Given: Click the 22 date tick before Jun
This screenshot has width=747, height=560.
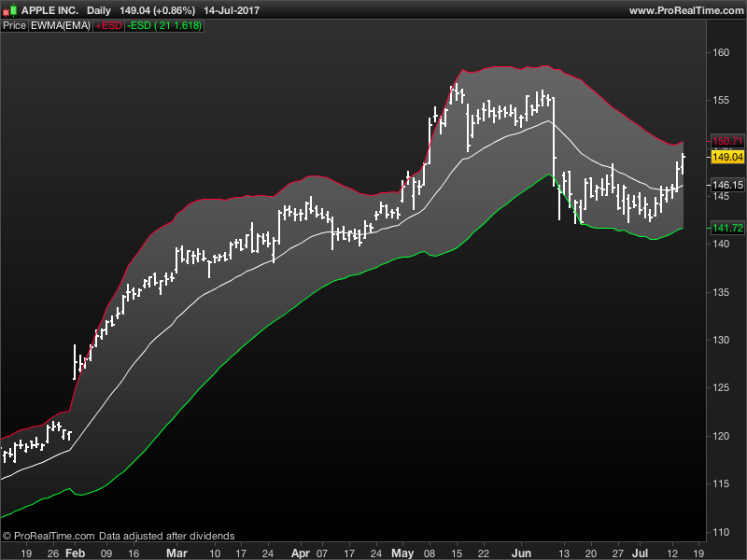Looking at the screenshot, I should click(484, 553).
